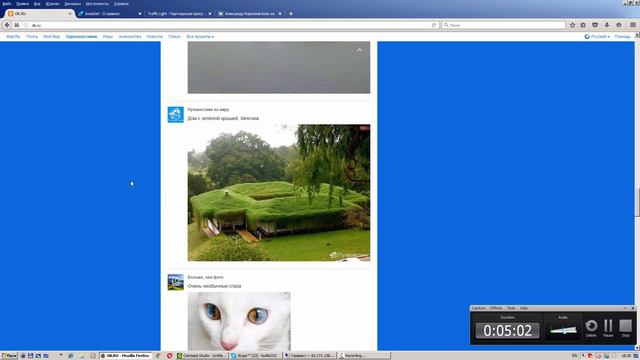Switch to the SocialJet browser tab
The image size is (640, 360).
(108, 13)
